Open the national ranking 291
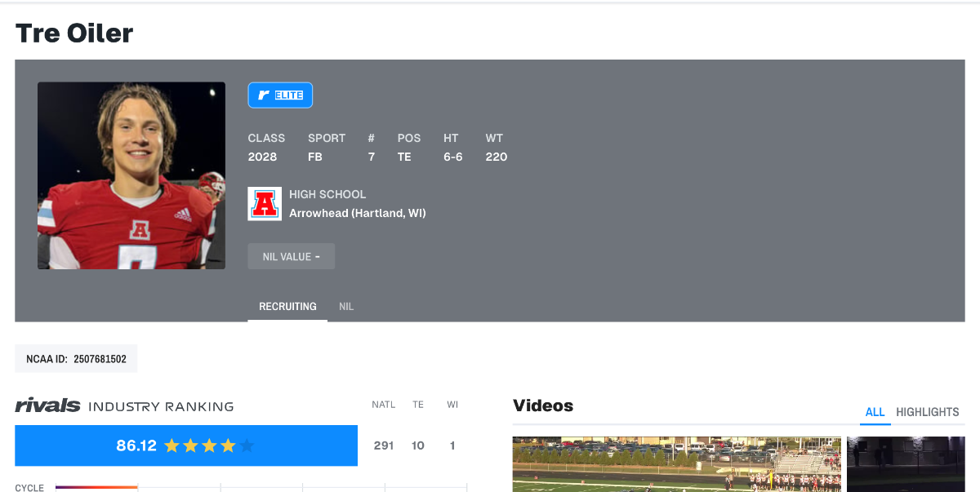 tap(384, 445)
